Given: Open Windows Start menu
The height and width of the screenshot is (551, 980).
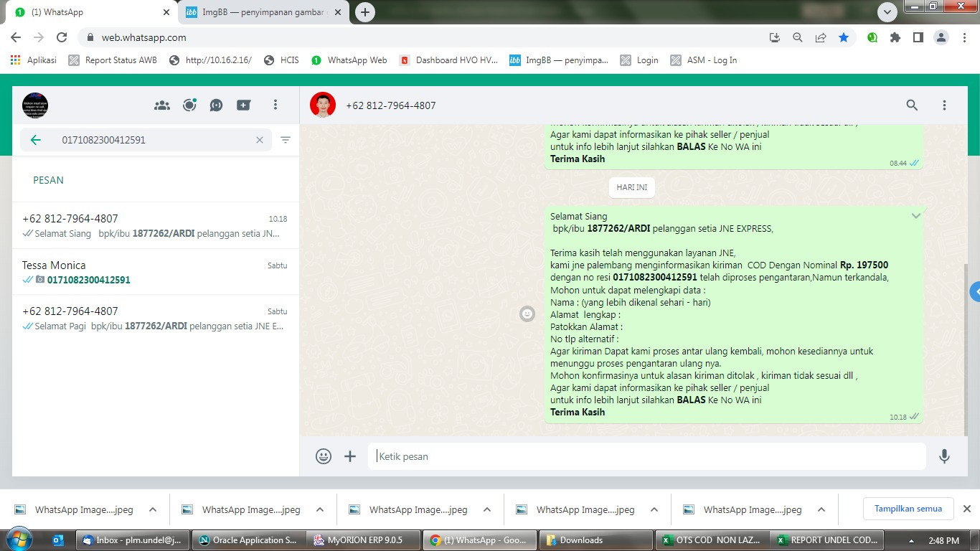Looking at the screenshot, I should tap(19, 539).
